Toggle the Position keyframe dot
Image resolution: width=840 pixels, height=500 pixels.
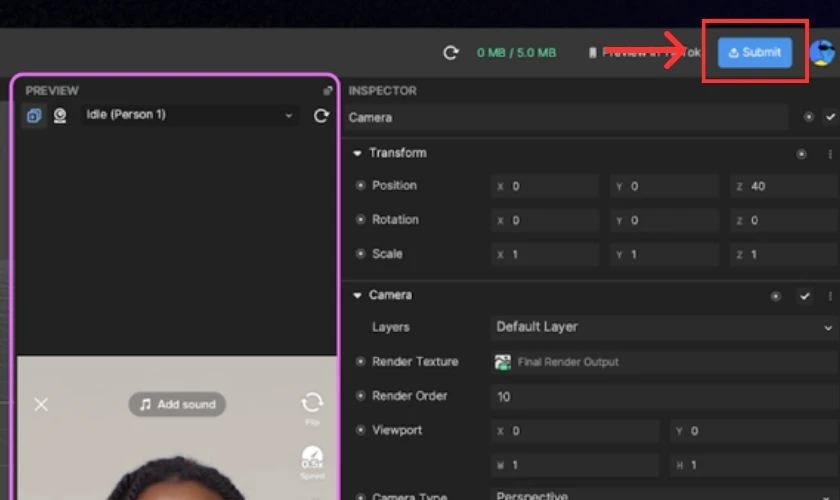coord(361,185)
